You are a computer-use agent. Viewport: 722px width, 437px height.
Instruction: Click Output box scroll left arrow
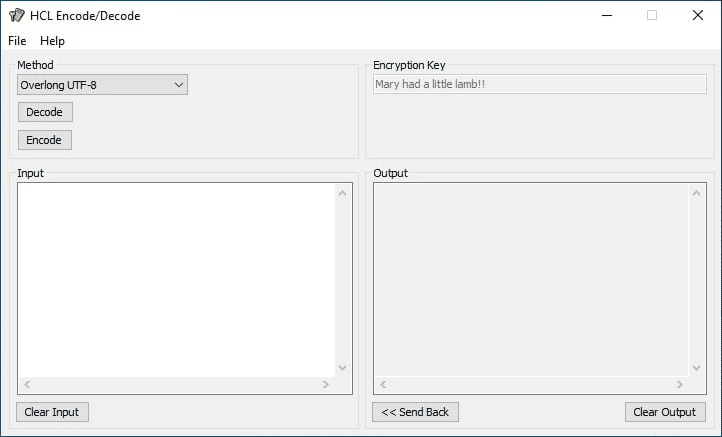tap(383, 385)
